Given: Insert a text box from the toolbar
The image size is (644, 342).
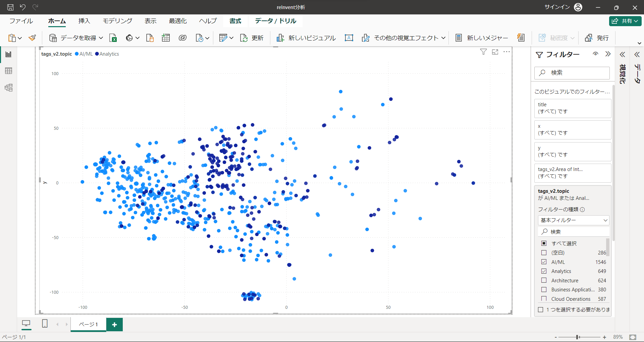Looking at the screenshot, I should [x=349, y=38].
